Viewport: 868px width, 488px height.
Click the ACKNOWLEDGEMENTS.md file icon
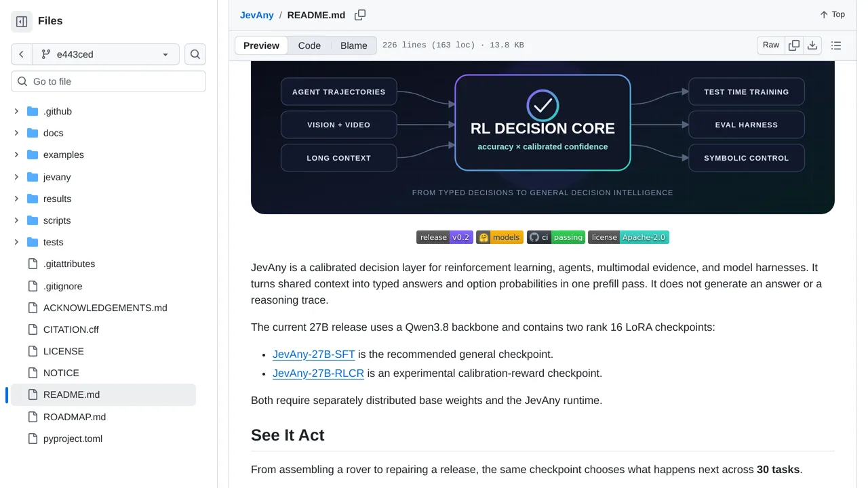point(33,308)
